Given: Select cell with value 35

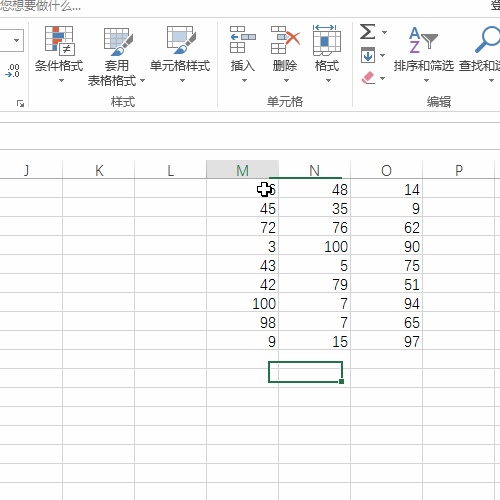Looking at the screenshot, I should (x=314, y=208).
